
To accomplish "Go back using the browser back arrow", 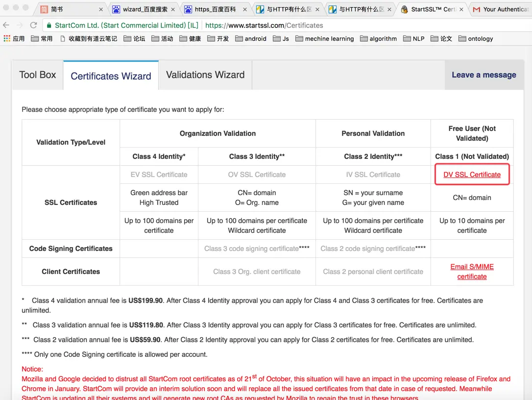I will [6, 25].
